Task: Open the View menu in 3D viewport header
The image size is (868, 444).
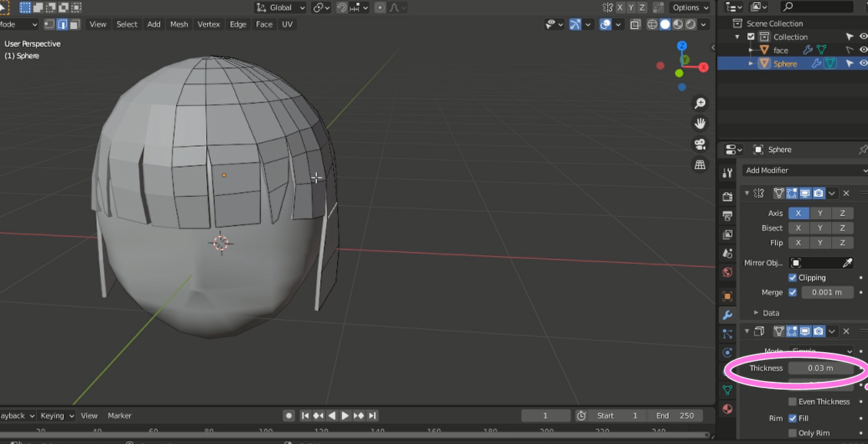Action: [98, 24]
